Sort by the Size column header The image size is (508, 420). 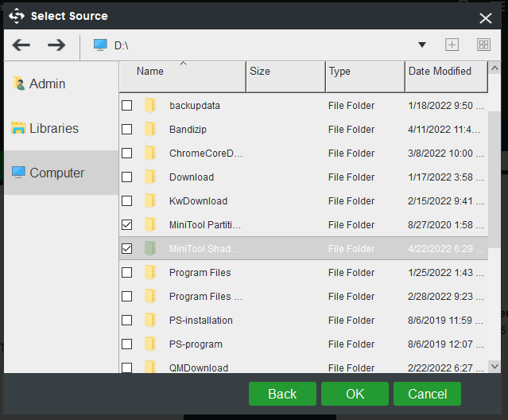pos(286,76)
